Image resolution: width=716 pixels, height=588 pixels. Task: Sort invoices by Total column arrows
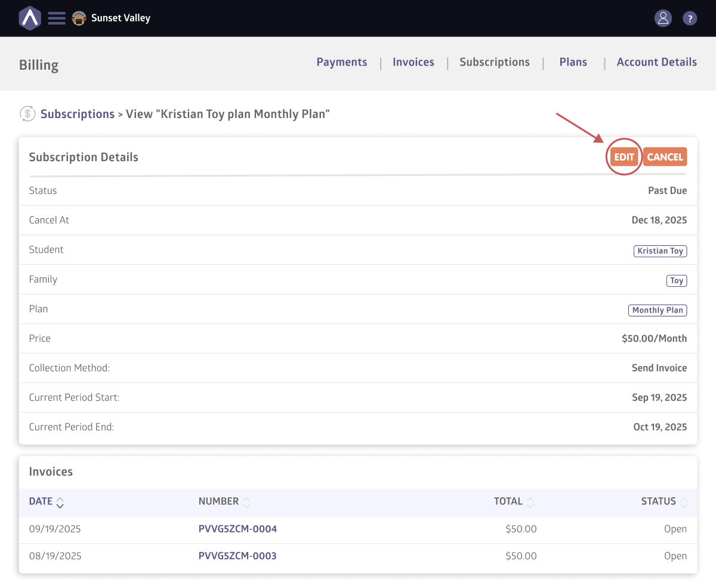click(530, 502)
